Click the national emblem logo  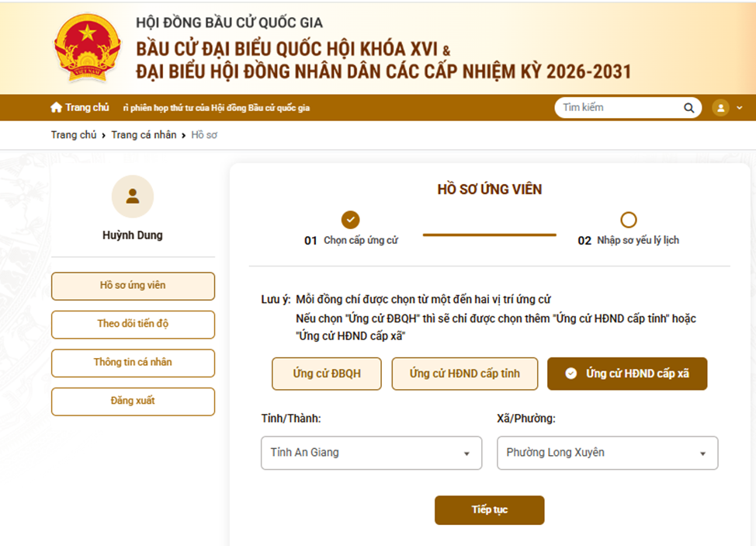tap(88, 47)
